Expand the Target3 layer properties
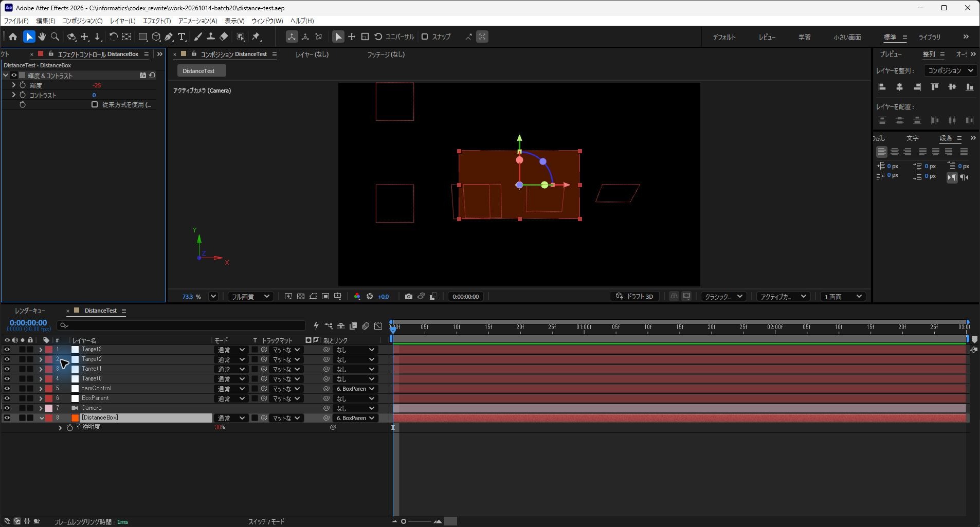Screen dimensions: 980x527 [41, 350]
